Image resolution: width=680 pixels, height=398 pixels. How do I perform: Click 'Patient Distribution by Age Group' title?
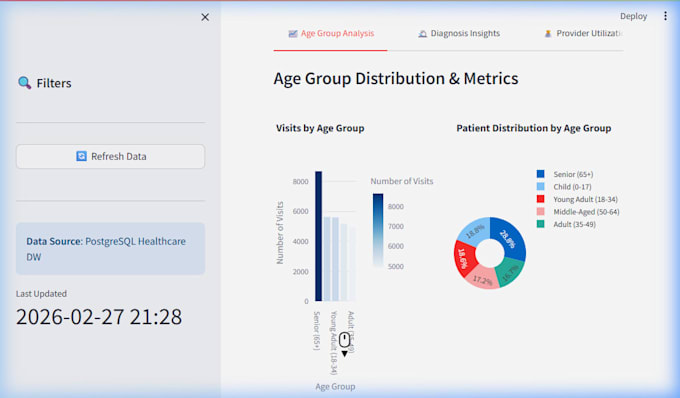click(x=534, y=128)
